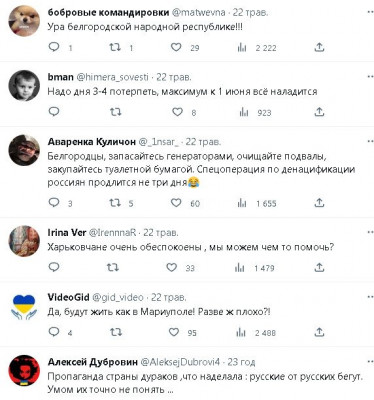This screenshot has width=374, height=400.
Task: Like the Аваренка Куличон tweet
Action: coord(176,203)
